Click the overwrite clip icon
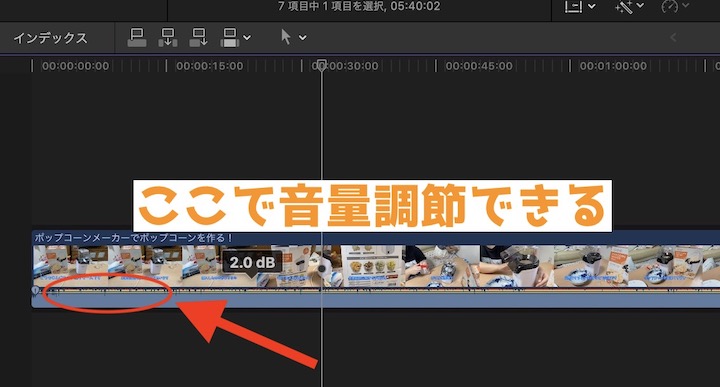The image size is (720, 387). [230, 38]
